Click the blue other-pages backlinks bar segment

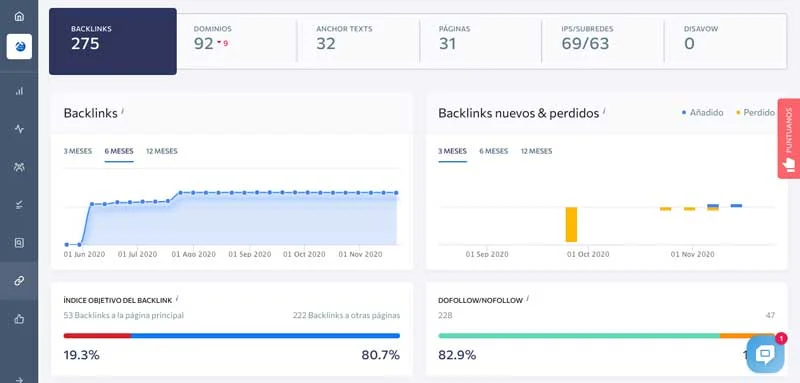coord(266,336)
